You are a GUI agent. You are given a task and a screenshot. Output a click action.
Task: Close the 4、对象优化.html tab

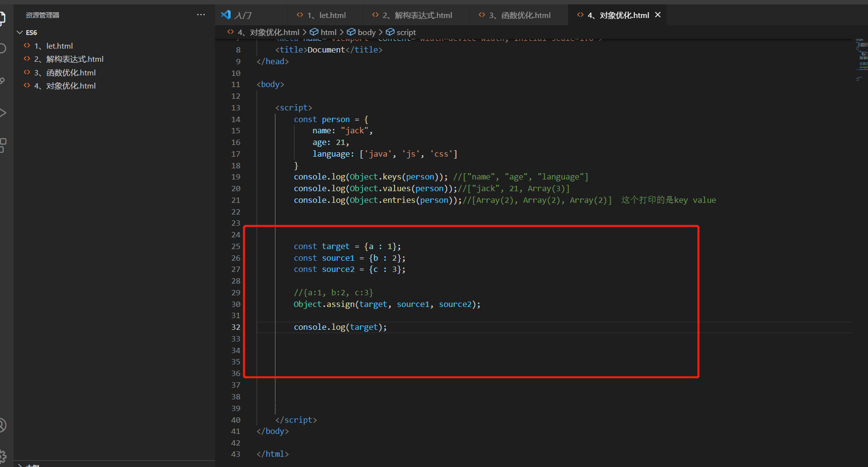[x=658, y=15]
